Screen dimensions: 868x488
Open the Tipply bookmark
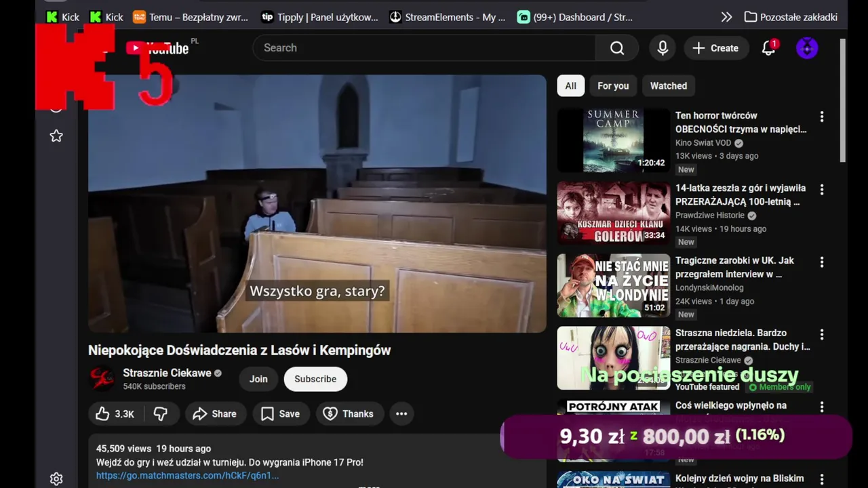point(320,17)
